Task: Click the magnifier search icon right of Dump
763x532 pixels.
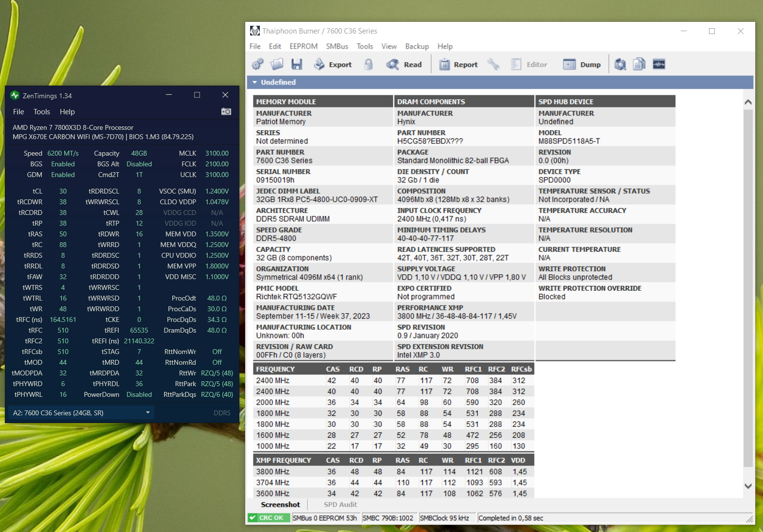Action: tap(620, 64)
